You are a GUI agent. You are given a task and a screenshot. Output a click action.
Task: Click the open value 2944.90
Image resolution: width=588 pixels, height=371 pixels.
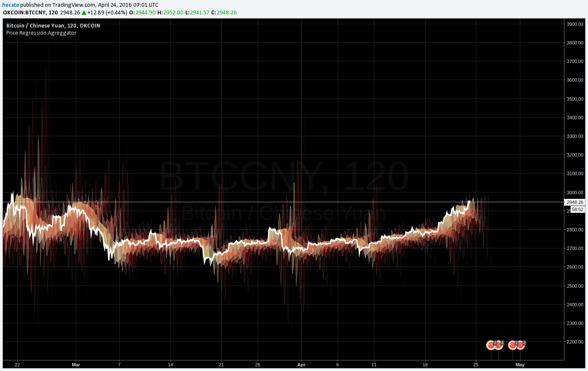pyautogui.click(x=145, y=12)
